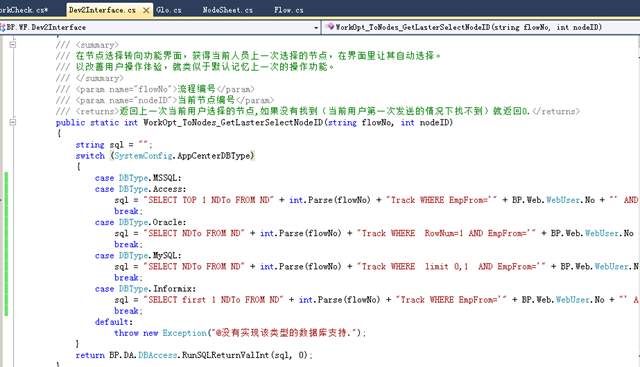This screenshot has height=367, width=640.
Task: Click 'case DBType.Oracle:' line
Action: pos(140,222)
